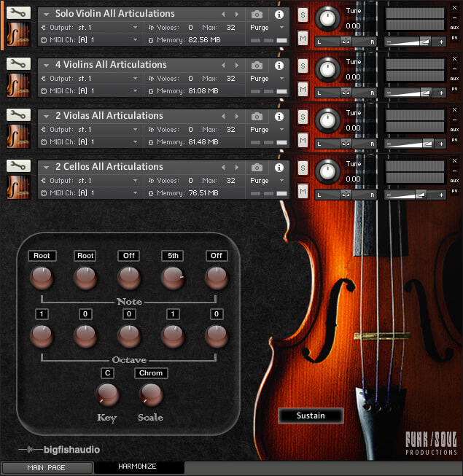This screenshot has width=463, height=476.
Task: Select next instrument arrow on 2 Cellos
Action: (237, 167)
